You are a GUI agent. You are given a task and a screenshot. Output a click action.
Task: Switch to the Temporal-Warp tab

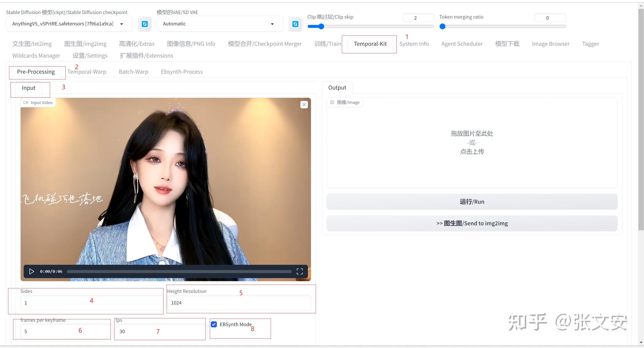click(x=87, y=72)
